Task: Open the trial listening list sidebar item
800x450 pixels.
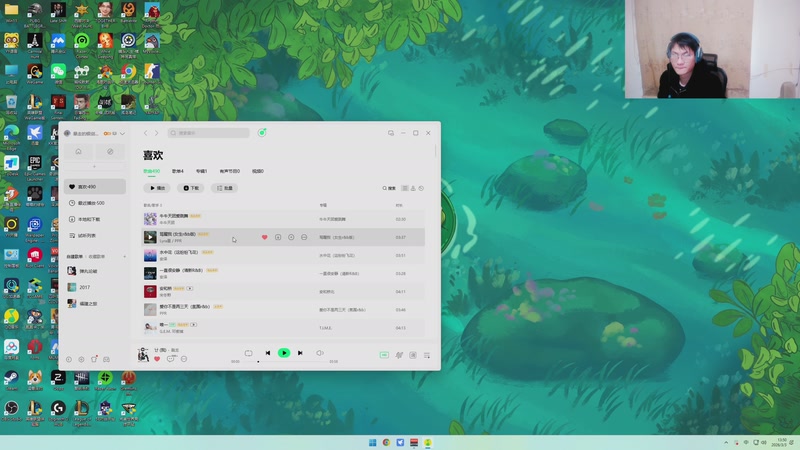Action: [x=95, y=236]
